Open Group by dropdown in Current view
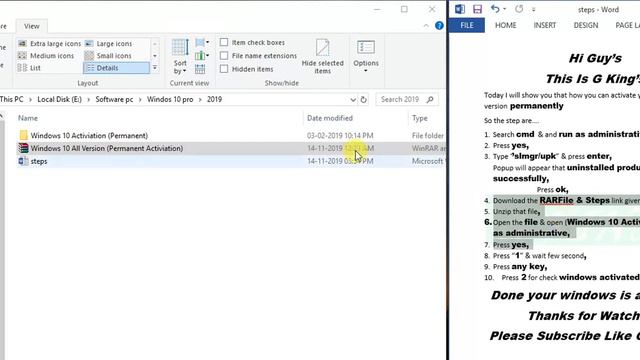The width and height of the screenshot is (640, 360). coord(202,42)
